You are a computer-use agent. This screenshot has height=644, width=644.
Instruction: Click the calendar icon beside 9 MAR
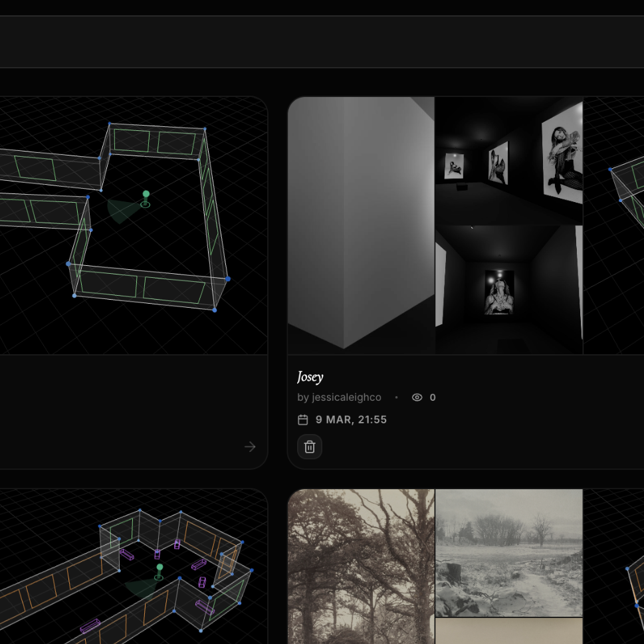tap(302, 419)
